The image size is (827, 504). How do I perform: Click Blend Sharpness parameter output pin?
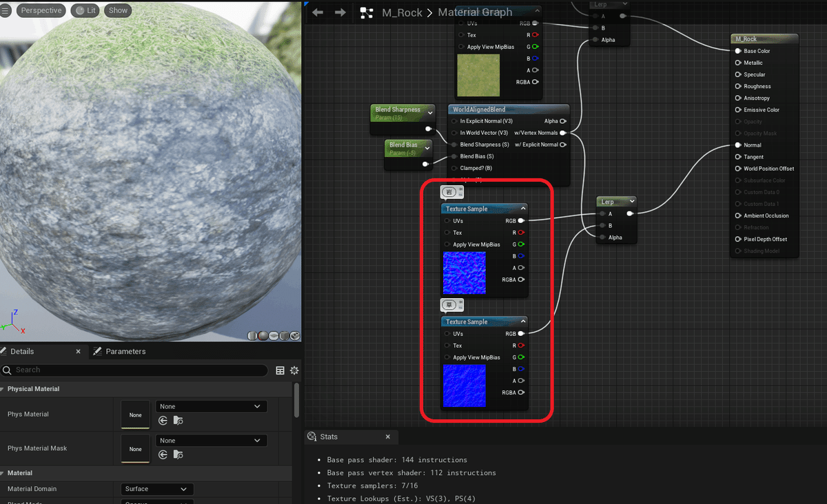pos(428,129)
